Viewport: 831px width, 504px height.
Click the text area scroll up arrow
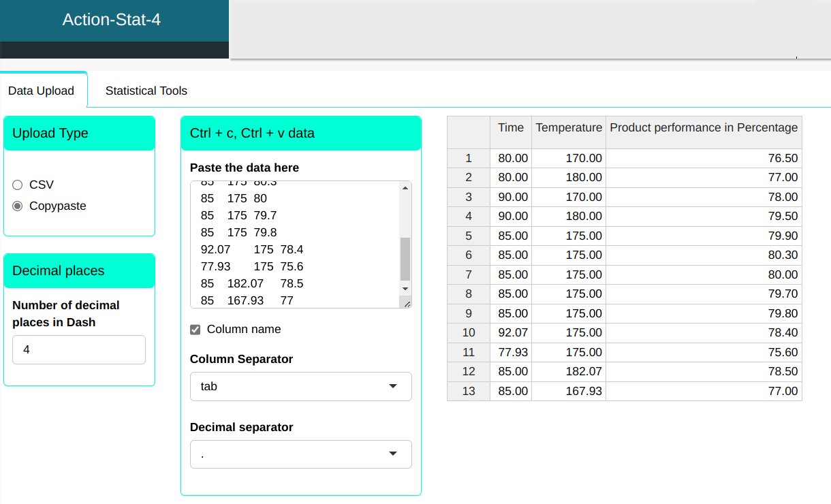tap(405, 188)
